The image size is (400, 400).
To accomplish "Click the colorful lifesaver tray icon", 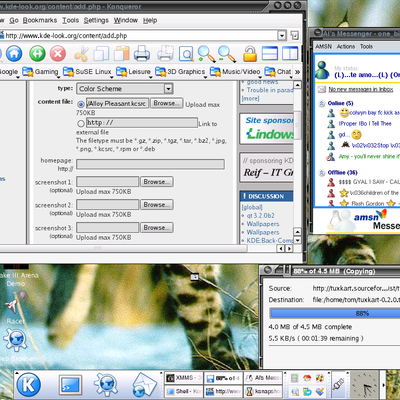I will [319, 378].
